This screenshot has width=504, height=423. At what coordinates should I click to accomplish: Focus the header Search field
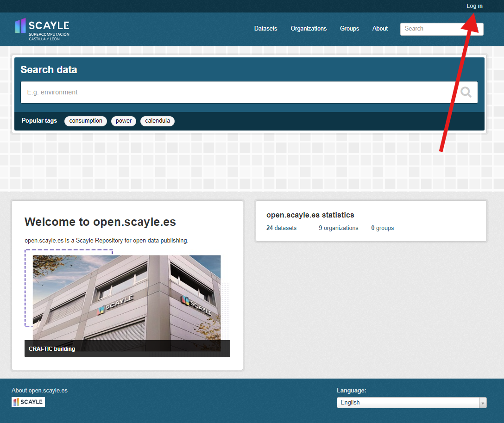441,29
